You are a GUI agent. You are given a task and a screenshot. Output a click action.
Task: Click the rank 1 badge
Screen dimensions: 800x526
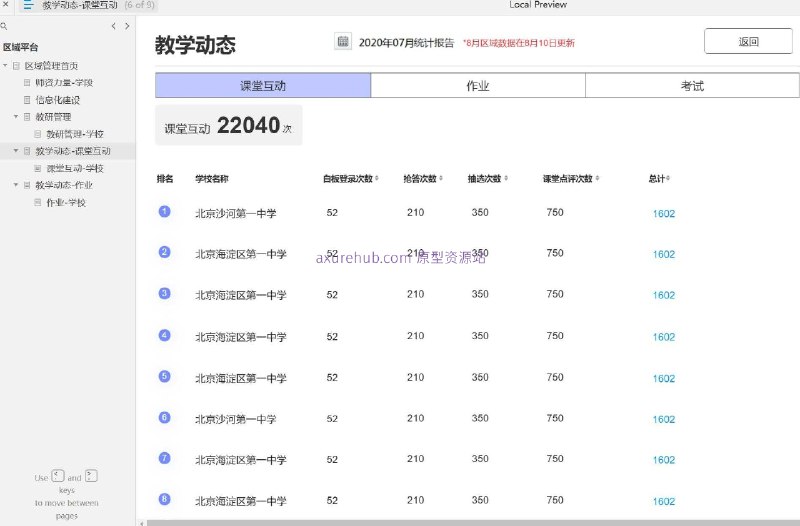164,211
